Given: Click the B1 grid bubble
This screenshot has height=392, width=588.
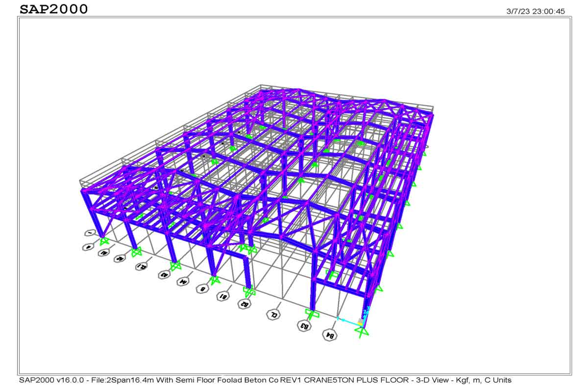Looking at the screenshot, I should coord(222,296).
